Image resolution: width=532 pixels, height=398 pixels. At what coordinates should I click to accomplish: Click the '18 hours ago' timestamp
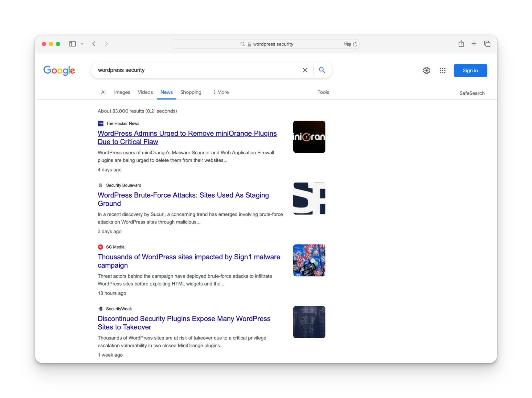tap(112, 293)
